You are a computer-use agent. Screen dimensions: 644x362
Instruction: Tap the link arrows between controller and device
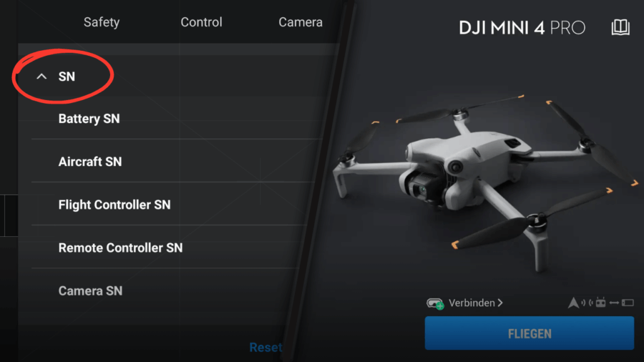point(614,303)
